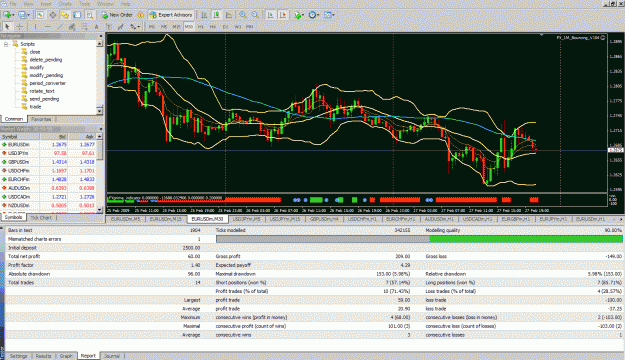Select the USDJPYm,M5 chart tab
The height and width of the screenshot is (360, 625).
point(246,219)
